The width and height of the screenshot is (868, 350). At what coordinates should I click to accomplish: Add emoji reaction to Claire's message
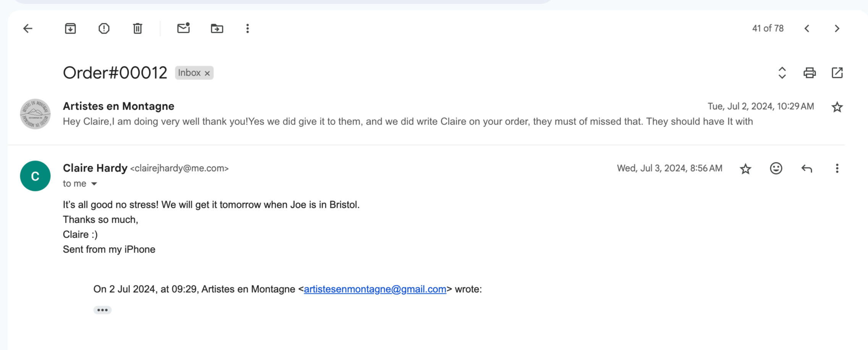click(x=776, y=169)
